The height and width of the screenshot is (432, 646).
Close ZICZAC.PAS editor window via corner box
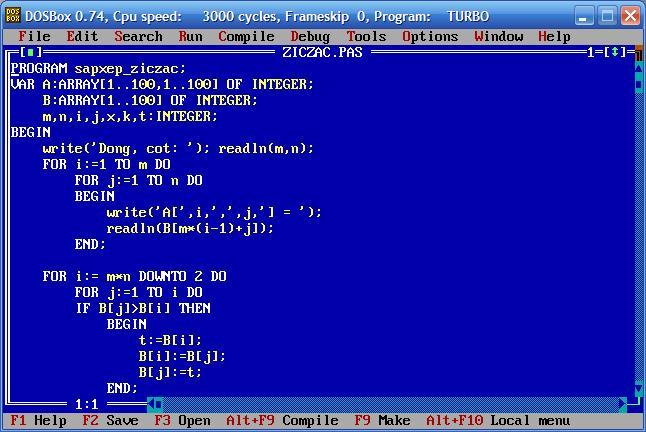point(30,52)
